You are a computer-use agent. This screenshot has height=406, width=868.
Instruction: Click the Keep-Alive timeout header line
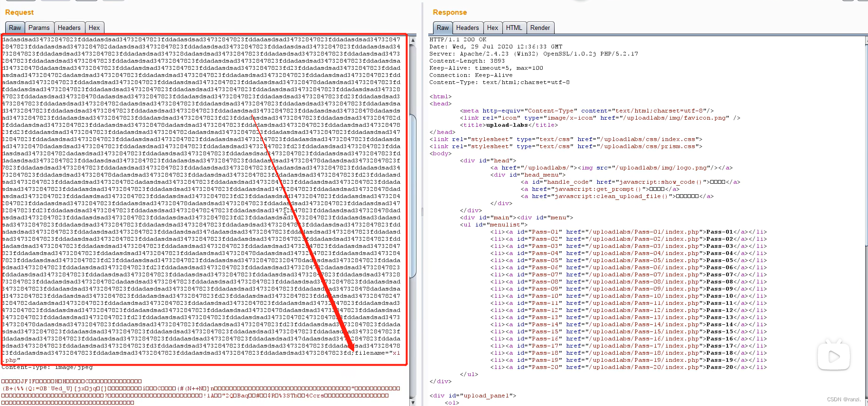pos(486,68)
